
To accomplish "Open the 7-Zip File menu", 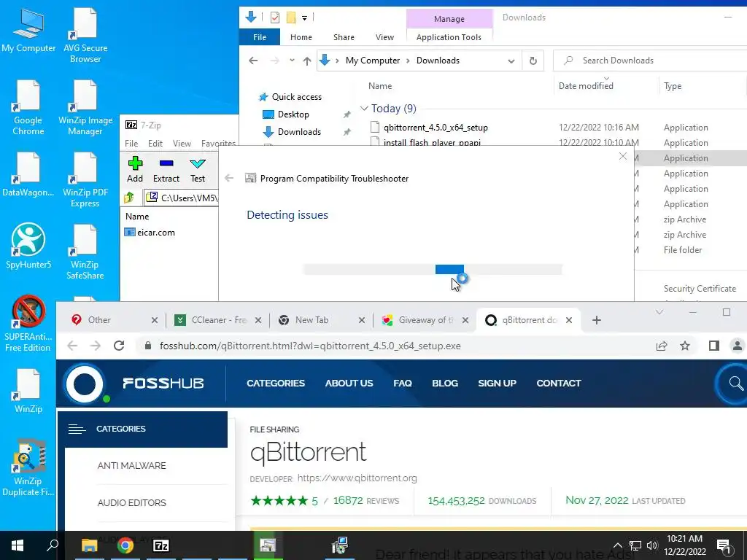I will 131,144.
